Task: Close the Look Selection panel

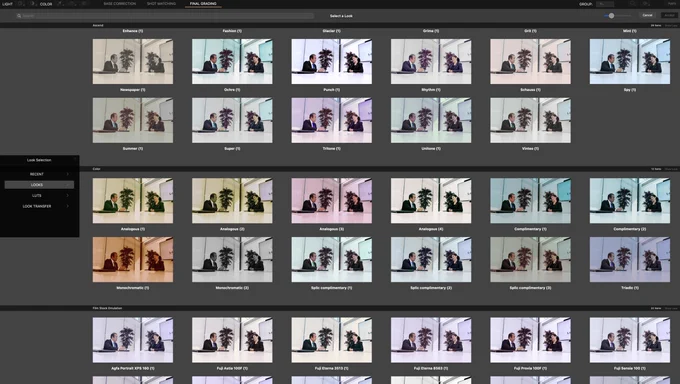Action: (75, 160)
